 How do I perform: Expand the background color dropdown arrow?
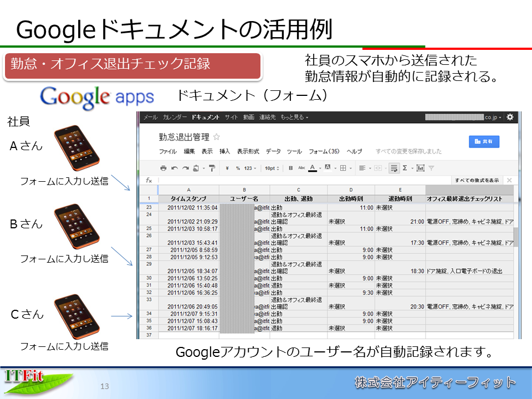tap(335, 168)
